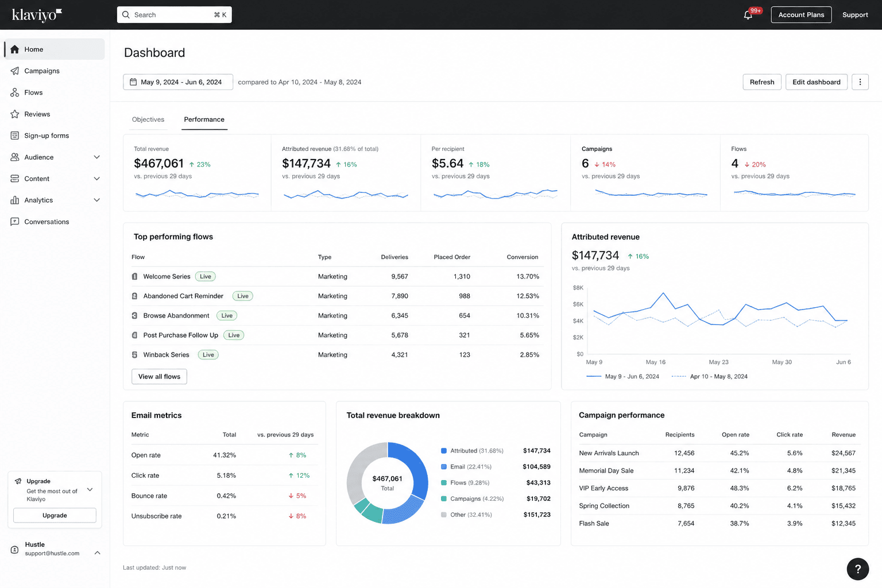
Task: Open the May 9 - Jun 6 date dropdown
Action: 178,82
